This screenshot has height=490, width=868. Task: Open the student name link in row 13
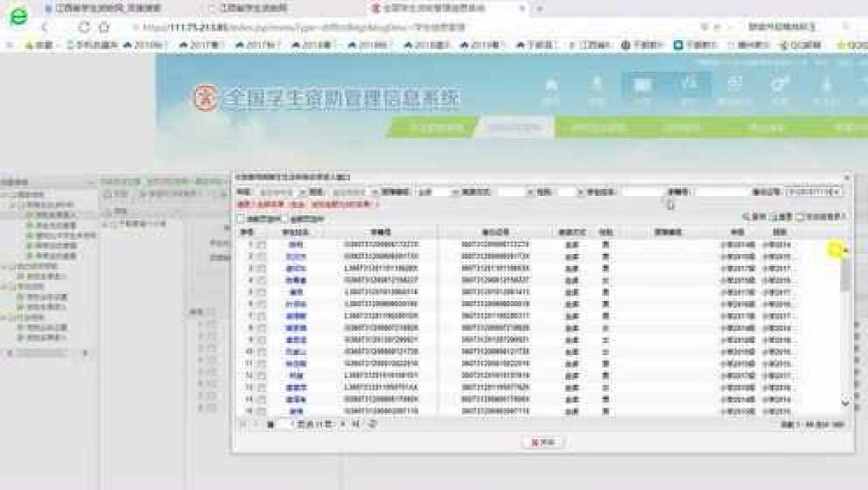click(x=295, y=388)
